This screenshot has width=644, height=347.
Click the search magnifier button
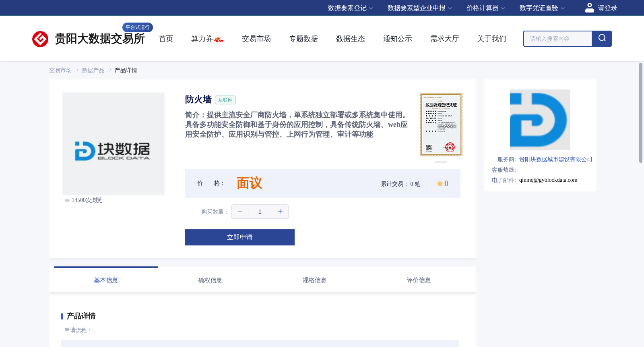coord(602,39)
